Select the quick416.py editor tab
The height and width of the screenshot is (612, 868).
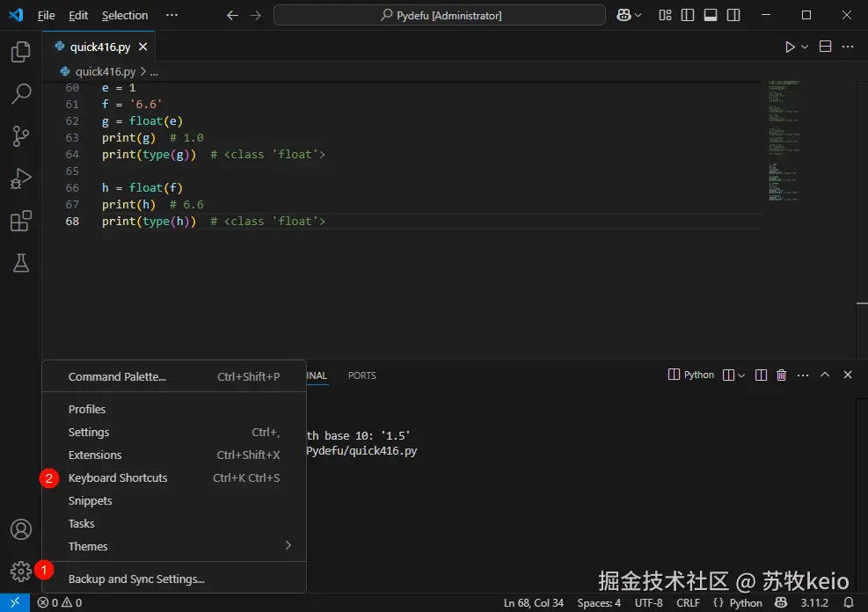pyautogui.click(x=99, y=47)
